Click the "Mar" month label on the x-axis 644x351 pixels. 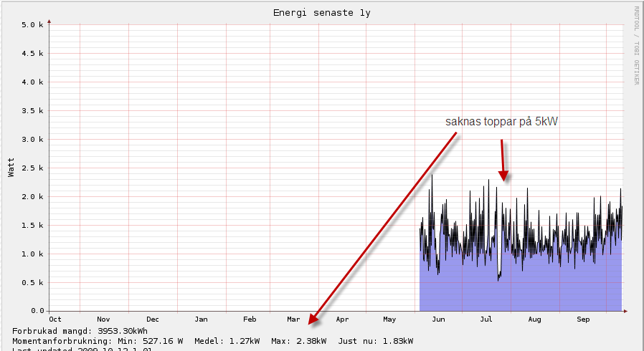click(293, 319)
